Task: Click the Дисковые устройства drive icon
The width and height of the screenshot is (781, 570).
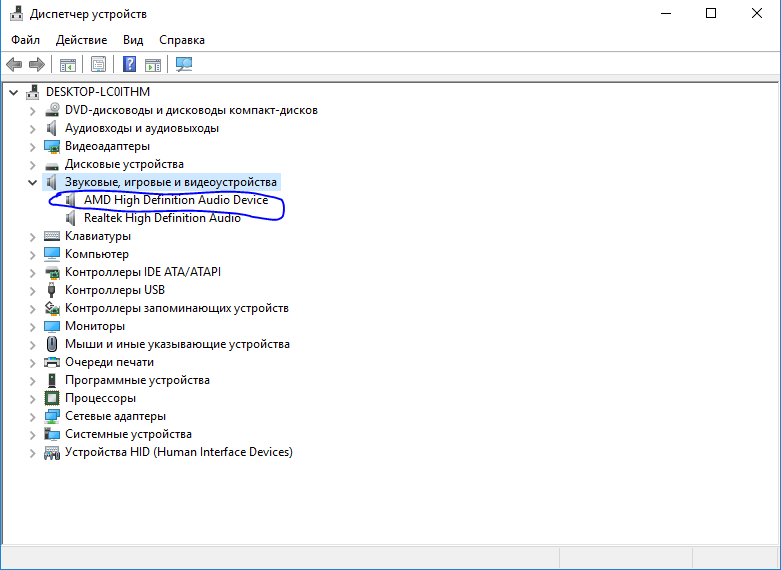Action: [52, 165]
